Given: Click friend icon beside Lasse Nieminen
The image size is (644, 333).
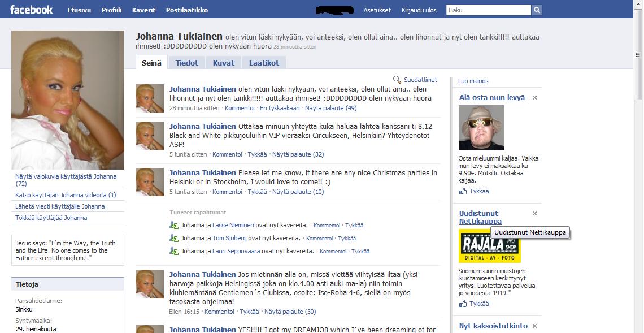Looking at the screenshot, I should click(x=174, y=225).
